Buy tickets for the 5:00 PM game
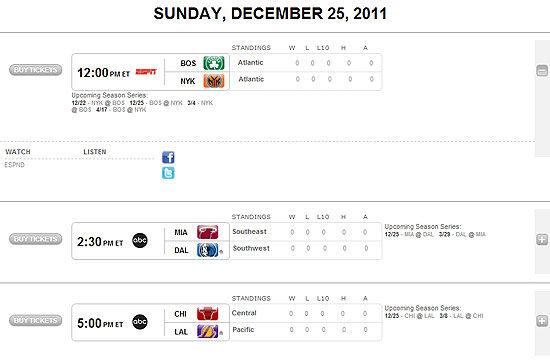The height and width of the screenshot is (361, 550). click(35, 320)
